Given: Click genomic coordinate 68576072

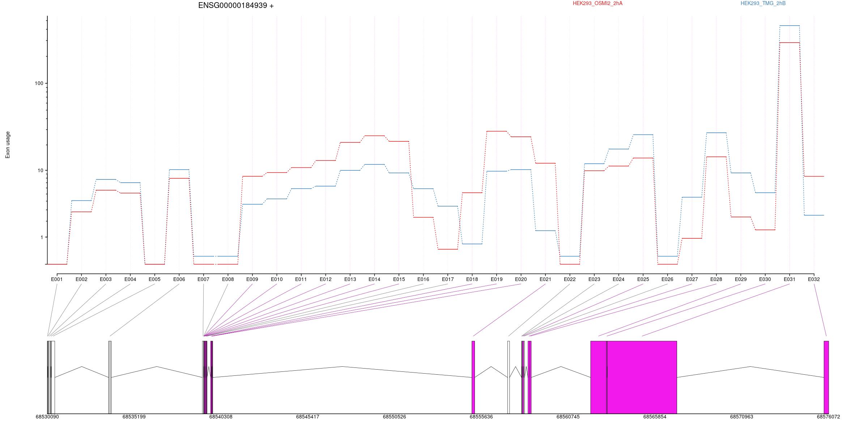Looking at the screenshot, I should (828, 417).
